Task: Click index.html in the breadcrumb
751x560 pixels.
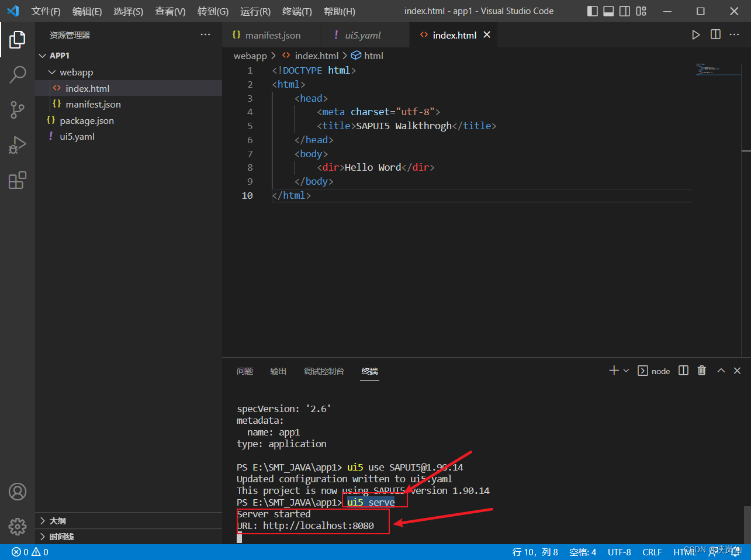Action: [x=310, y=56]
